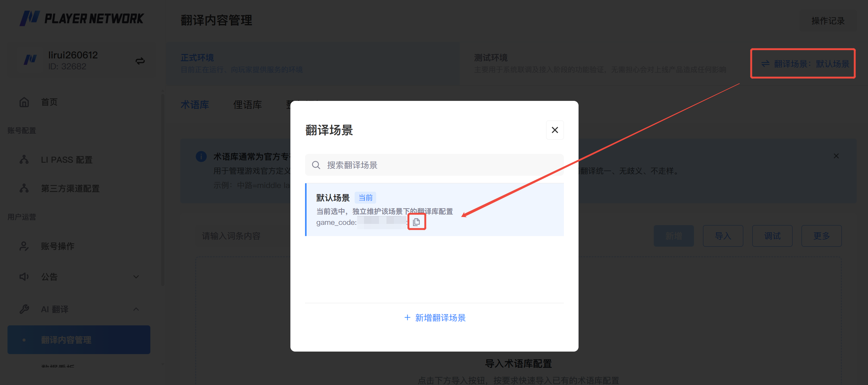
Task: Open the 更多 options button
Action: click(821, 236)
